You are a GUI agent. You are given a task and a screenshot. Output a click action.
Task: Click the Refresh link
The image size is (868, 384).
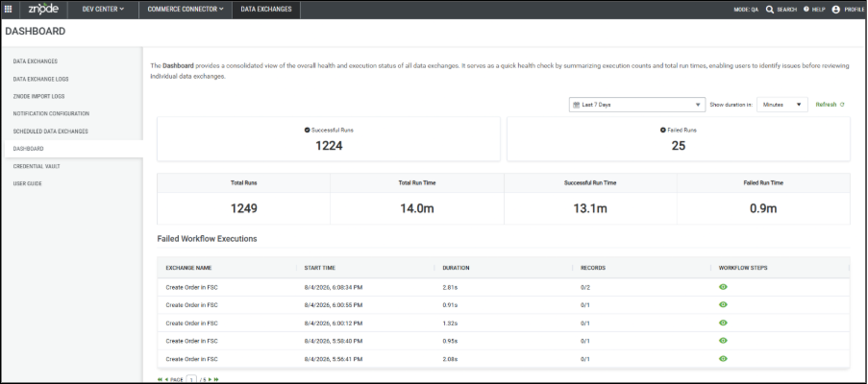(x=830, y=105)
